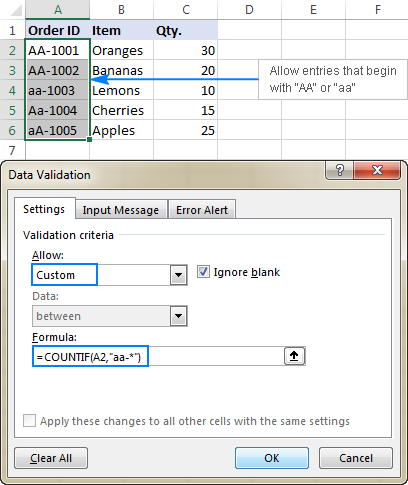Open the Data between dropdown arrow

coord(179,316)
